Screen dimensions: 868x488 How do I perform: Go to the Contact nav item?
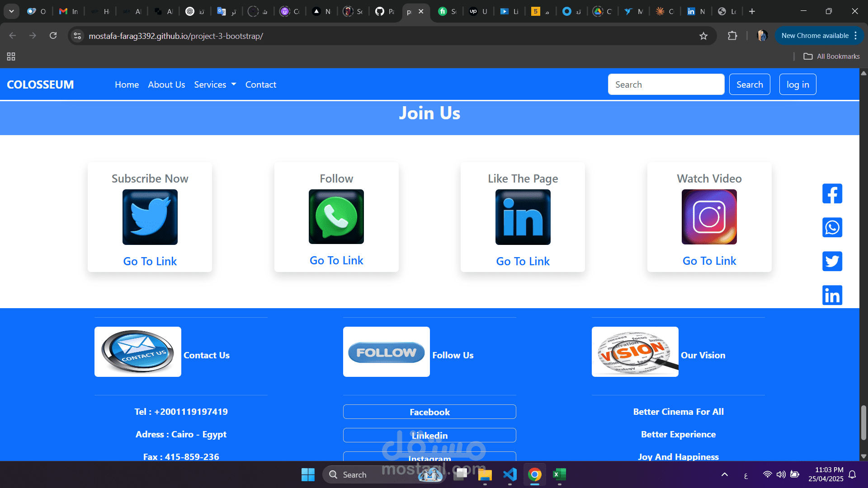[260, 84]
